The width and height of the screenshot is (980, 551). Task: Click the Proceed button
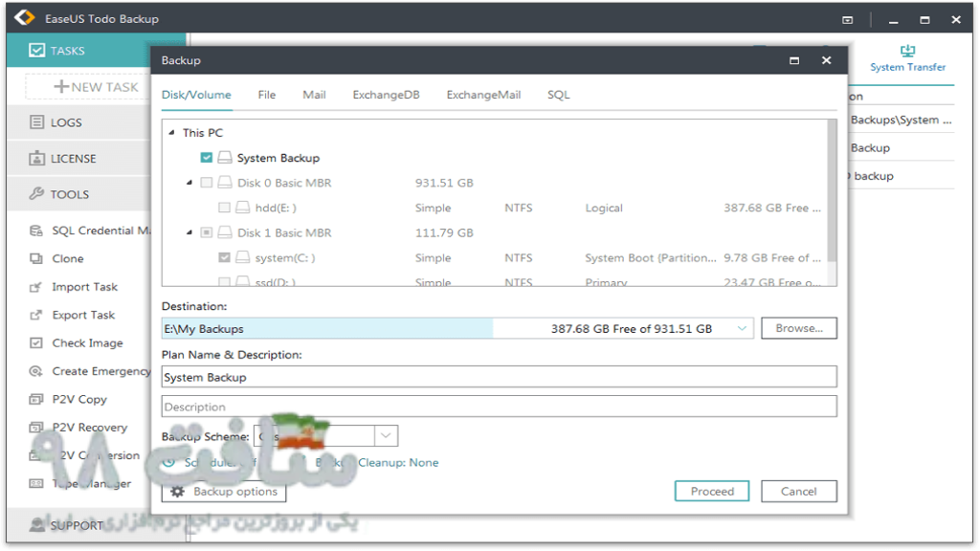click(712, 492)
